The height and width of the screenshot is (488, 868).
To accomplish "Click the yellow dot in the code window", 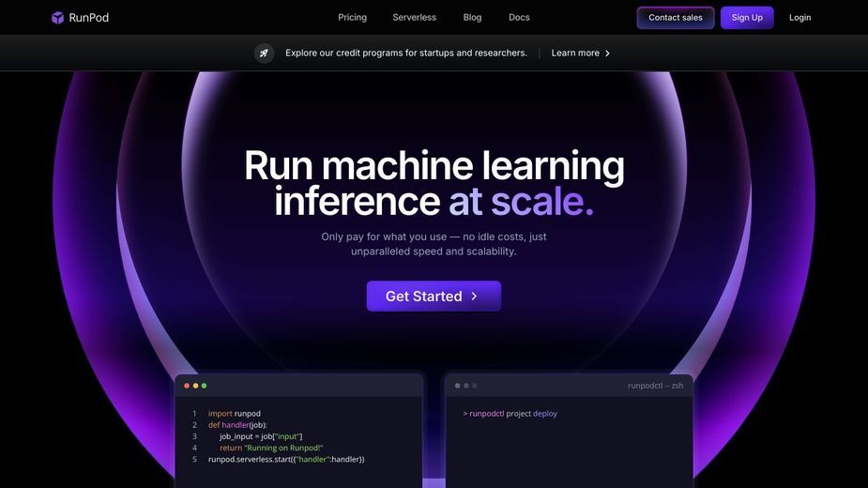I will pos(195,386).
